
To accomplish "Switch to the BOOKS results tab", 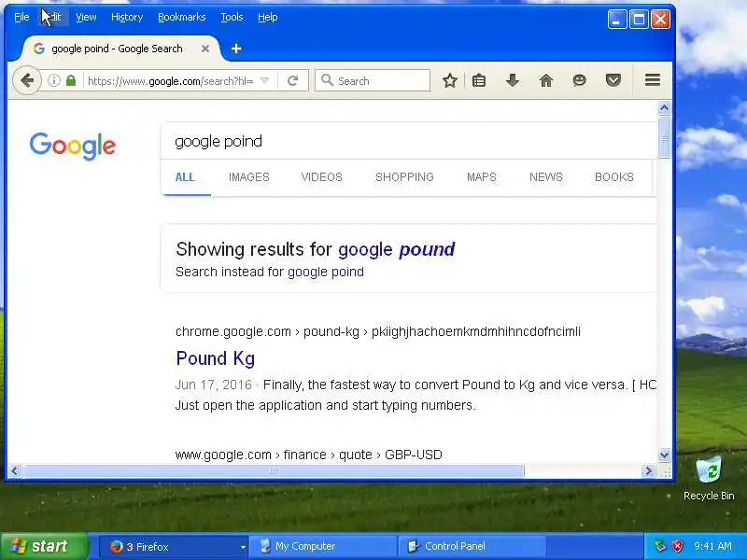I will [x=614, y=177].
